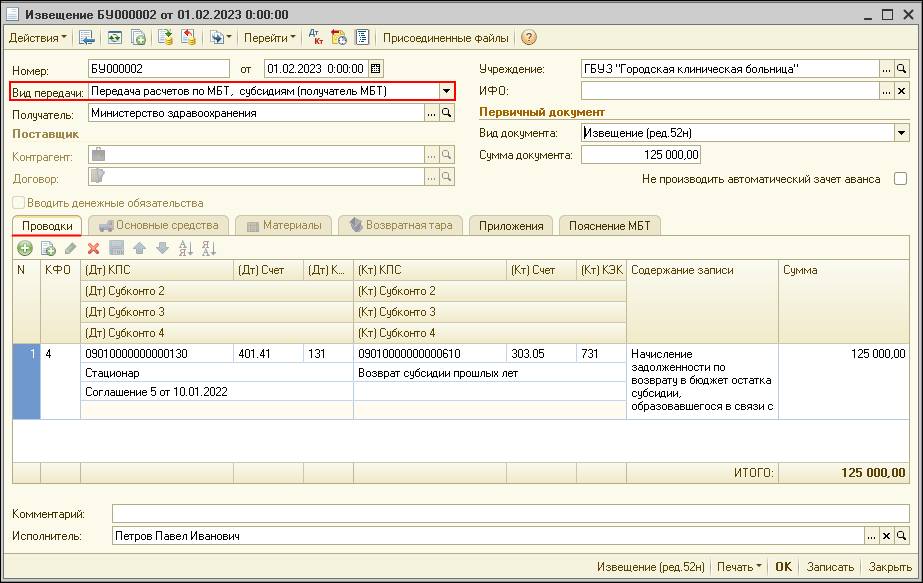Click the ellipsis select button for Исполнитель
Image resolution: width=923 pixels, height=583 pixels.
click(x=871, y=536)
